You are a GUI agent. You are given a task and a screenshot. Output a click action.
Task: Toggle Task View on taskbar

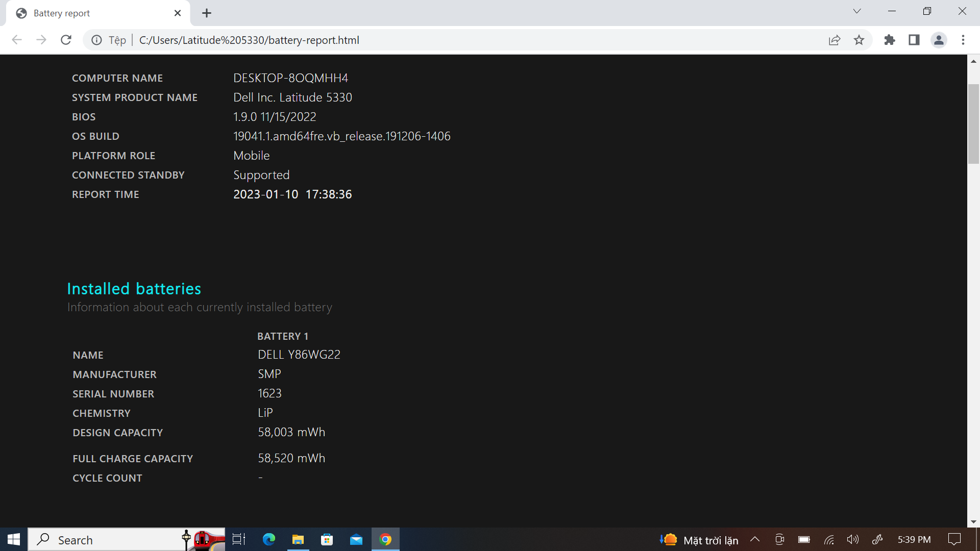click(239, 539)
